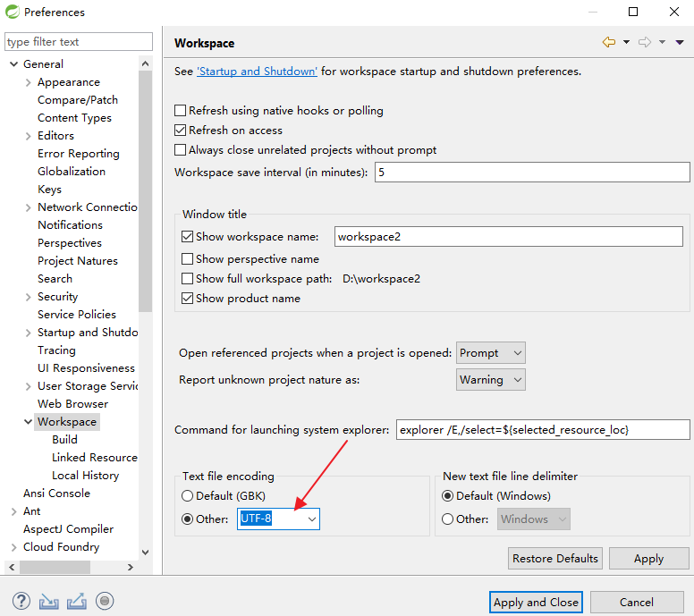Image resolution: width=694 pixels, height=616 pixels.
Task: Open the preferences view menu triangle
Action: (680, 42)
